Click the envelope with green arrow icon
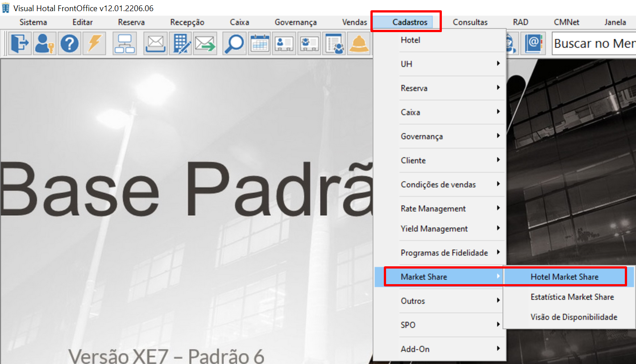636x364 pixels. click(205, 44)
